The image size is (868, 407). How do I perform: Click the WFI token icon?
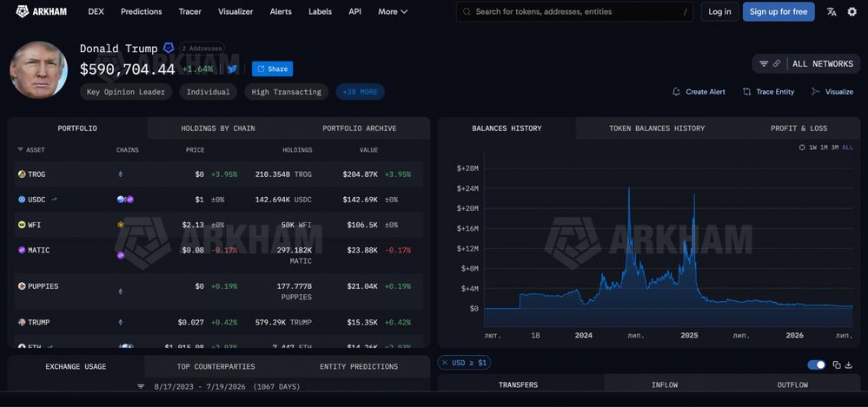pyautogui.click(x=22, y=225)
